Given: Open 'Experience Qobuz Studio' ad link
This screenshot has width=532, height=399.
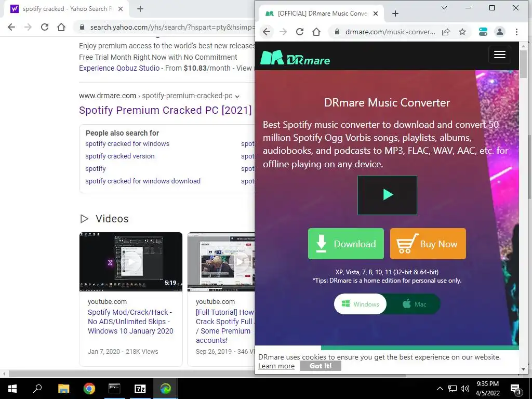Looking at the screenshot, I should [119, 68].
